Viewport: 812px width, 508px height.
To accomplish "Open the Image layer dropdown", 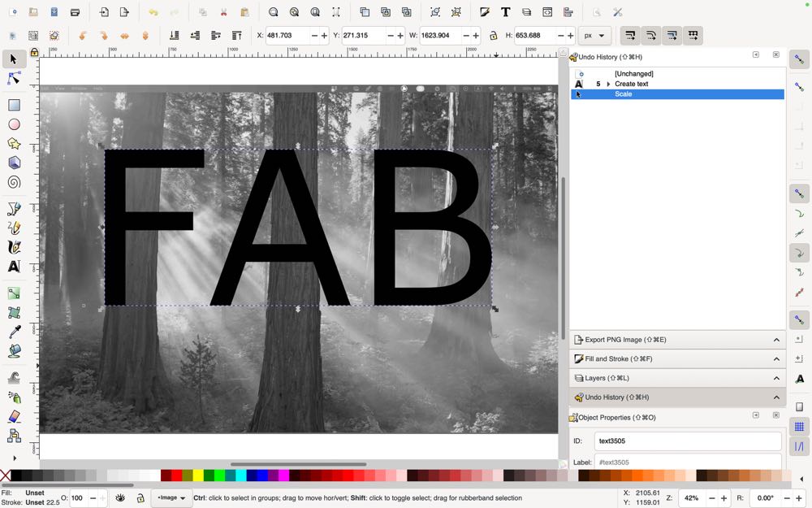I will tap(171, 497).
